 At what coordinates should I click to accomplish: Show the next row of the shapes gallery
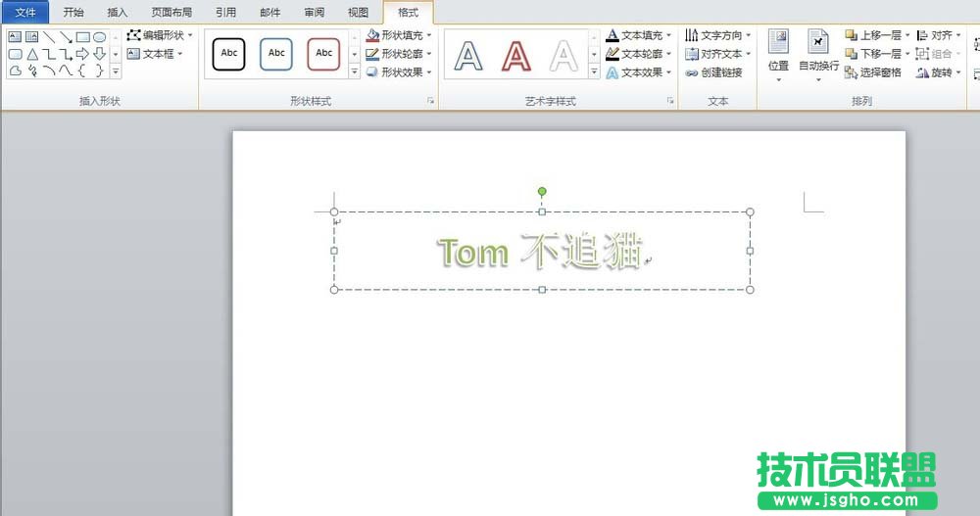click(116, 55)
